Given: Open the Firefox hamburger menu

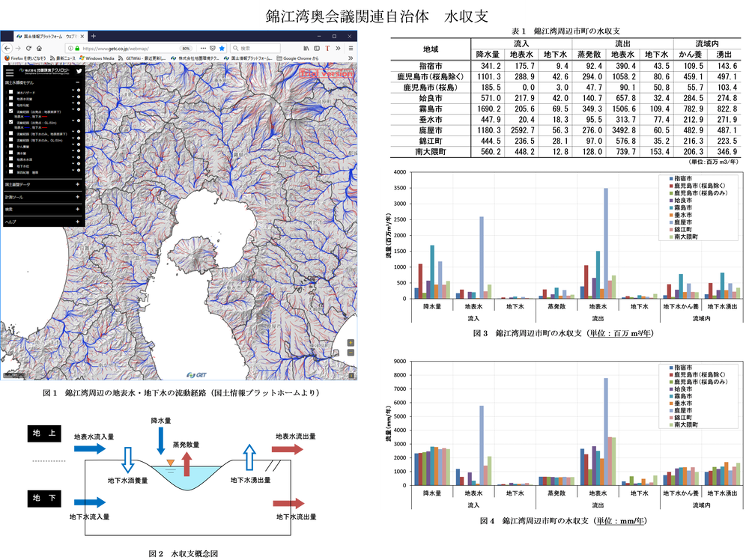Looking at the screenshot, I should pos(351,48).
